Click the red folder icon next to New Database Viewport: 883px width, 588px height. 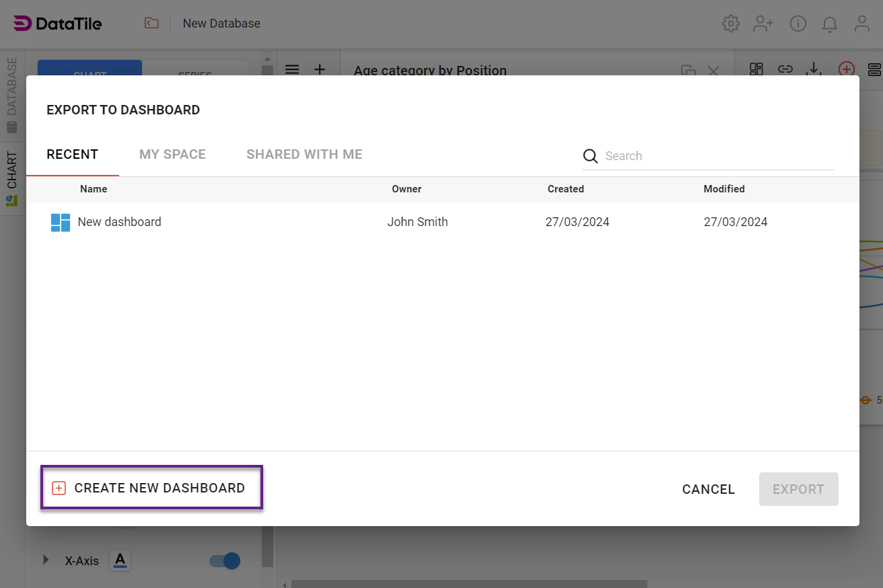151,22
